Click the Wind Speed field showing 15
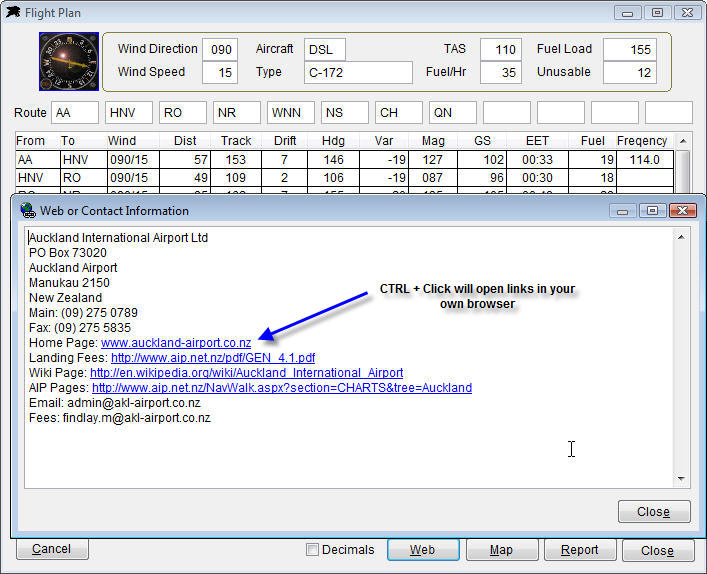The width and height of the screenshot is (707, 574). [x=220, y=72]
